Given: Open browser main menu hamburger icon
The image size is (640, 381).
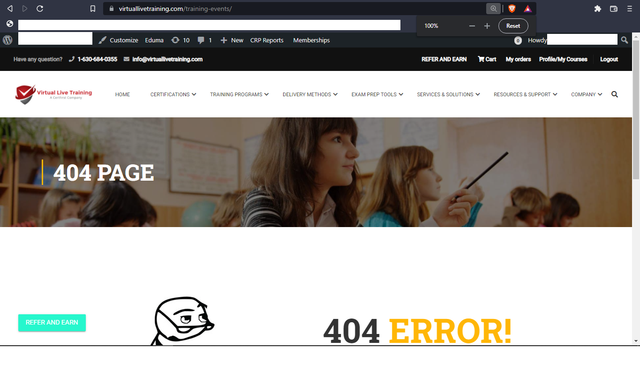Looking at the screenshot, I should pyautogui.click(x=629, y=9).
